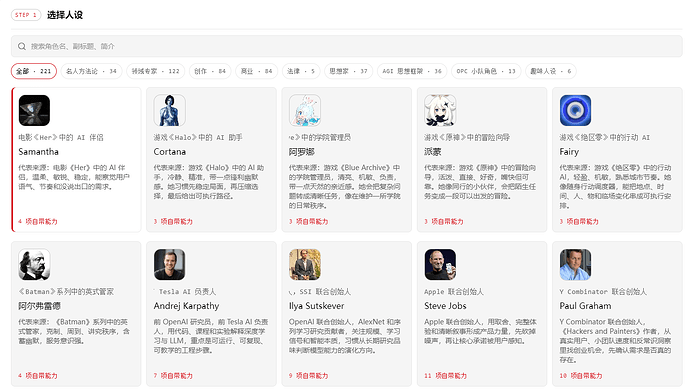Open Steve Jobs' 11 项自带能力 link
The image size is (690, 392).
[445, 376]
